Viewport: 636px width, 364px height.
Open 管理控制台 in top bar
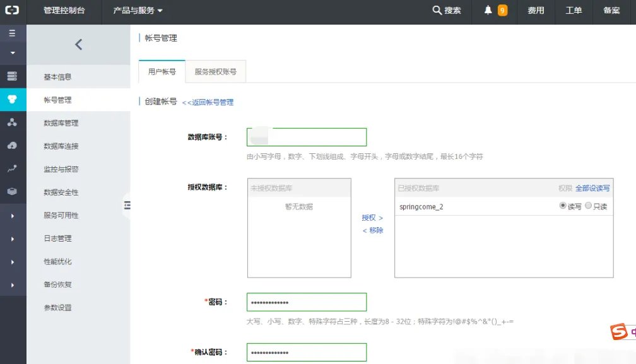[x=64, y=11]
